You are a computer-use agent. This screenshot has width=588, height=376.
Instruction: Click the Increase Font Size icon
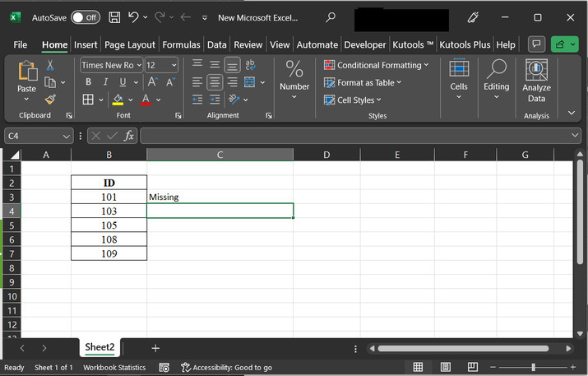point(153,82)
